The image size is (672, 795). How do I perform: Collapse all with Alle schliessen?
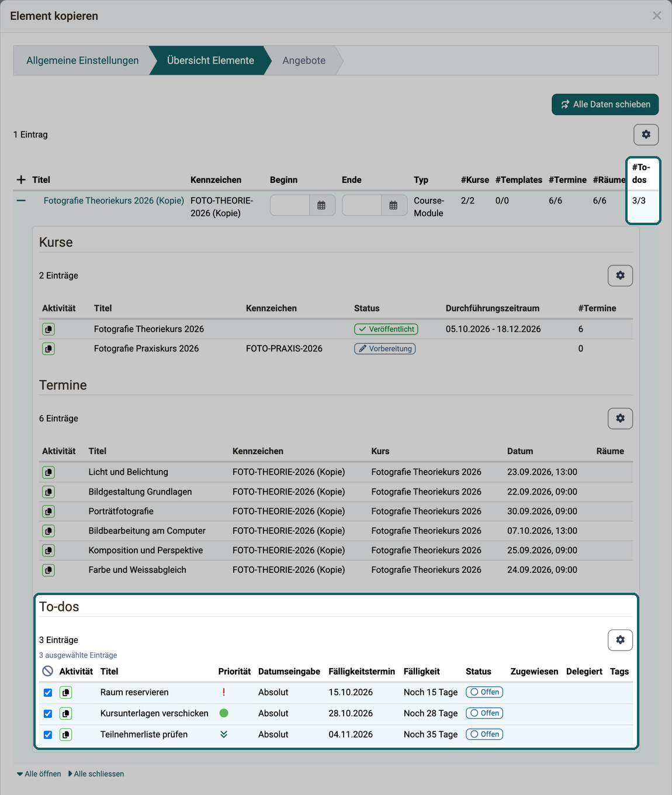point(96,774)
